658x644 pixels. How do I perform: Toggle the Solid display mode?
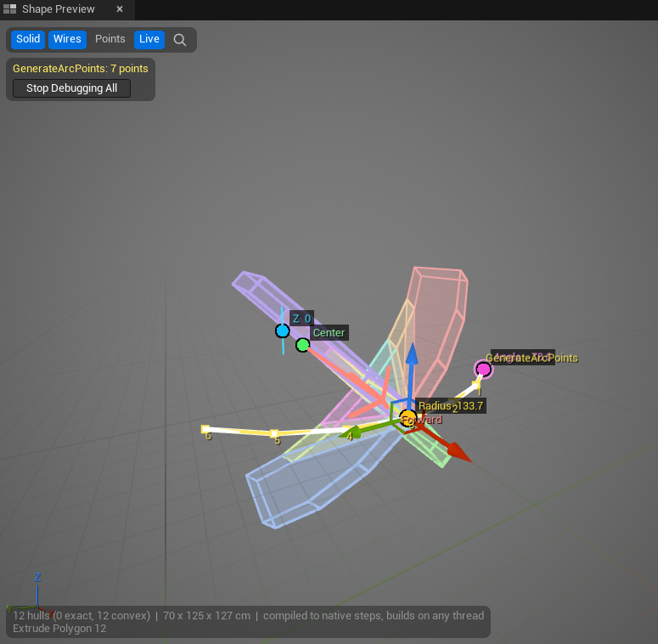[x=28, y=39]
